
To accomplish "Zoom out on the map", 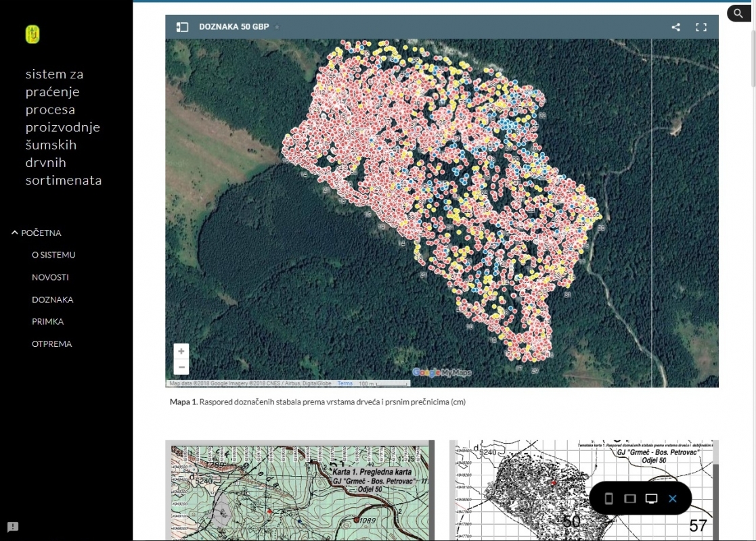I will point(181,367).
